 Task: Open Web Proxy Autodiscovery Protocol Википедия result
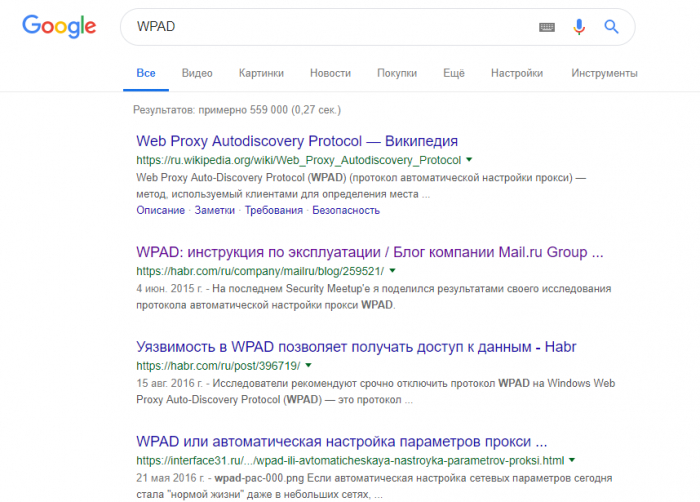click(x=297, y=141)
